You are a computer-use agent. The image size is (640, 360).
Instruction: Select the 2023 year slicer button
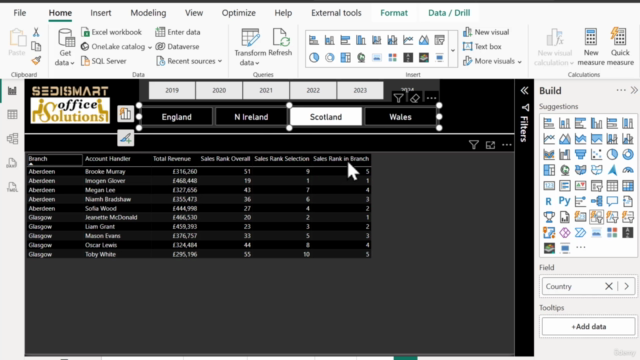[x=360, y=91]
